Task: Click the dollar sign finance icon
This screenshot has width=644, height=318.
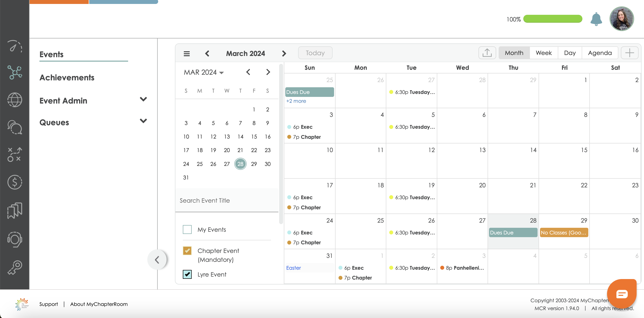Action: click(15, 182)
